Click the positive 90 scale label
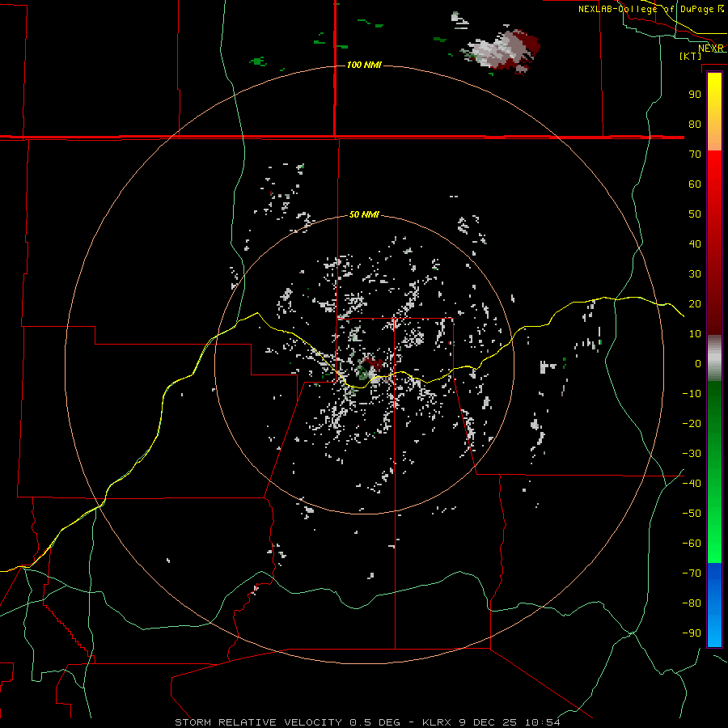Image resolution: width=728 pixels, height=728 pixels. pyautogui.click(x=695, y=95)
